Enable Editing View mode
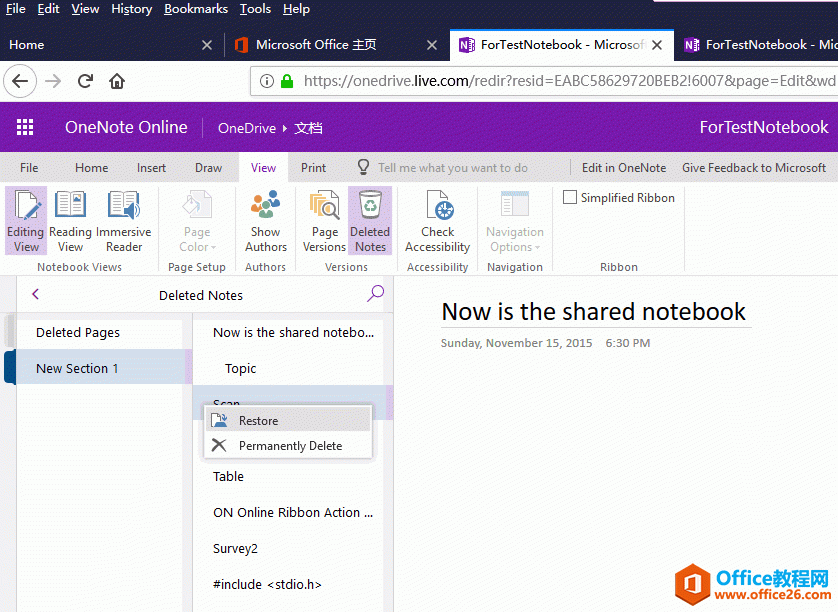The height and width of the screenshot is (612, 838). (26, 220)
